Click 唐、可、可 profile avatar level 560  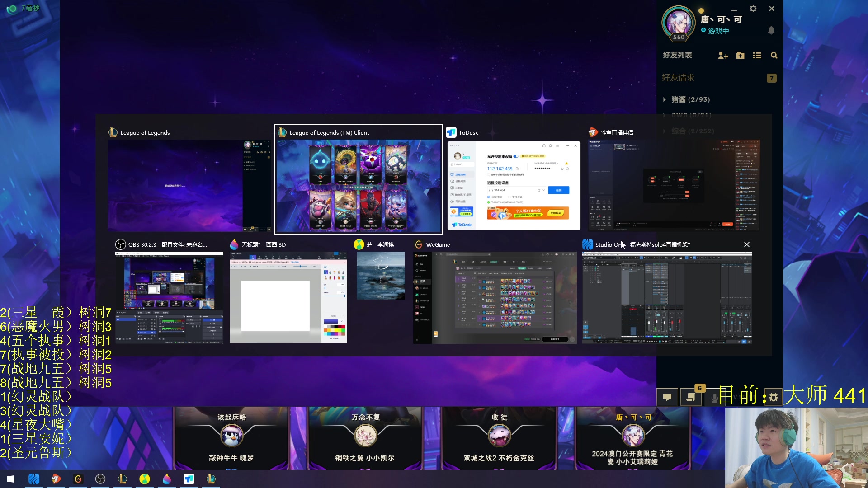pos(678,23)
